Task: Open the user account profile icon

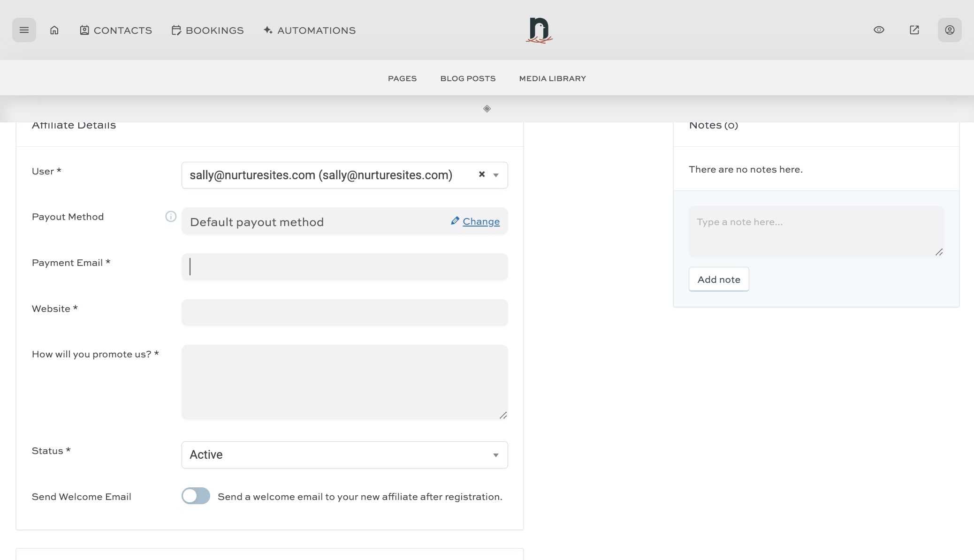Action: pos(949,30)
